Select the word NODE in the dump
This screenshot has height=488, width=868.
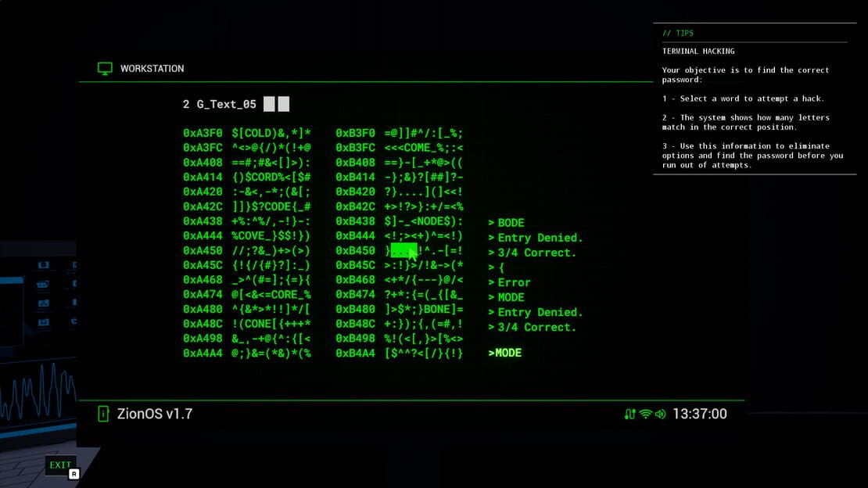click(x=431, y=221)
